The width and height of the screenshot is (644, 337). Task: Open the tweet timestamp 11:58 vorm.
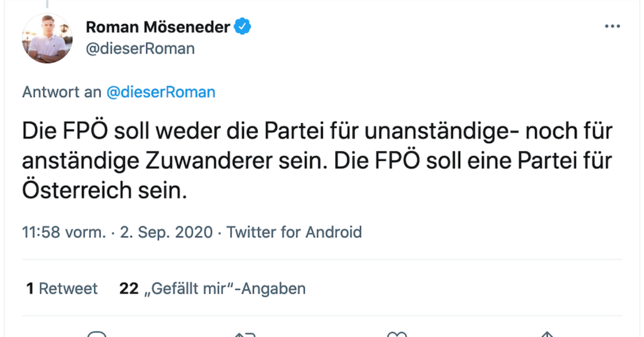coord(63,232)
